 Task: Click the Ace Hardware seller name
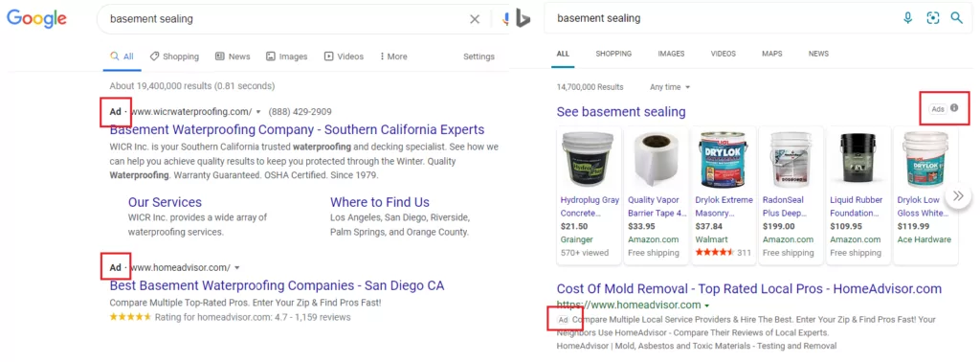click(924, 239)
